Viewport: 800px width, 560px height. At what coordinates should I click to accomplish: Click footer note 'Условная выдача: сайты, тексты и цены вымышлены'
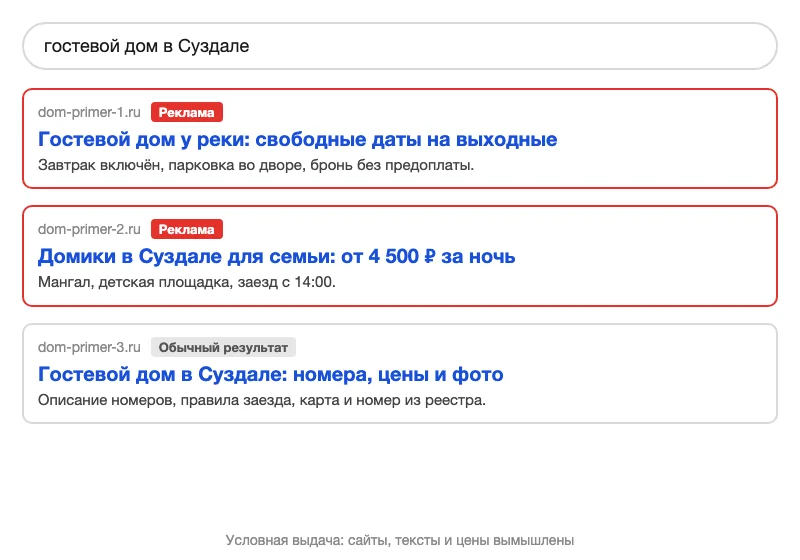[400, 540]
